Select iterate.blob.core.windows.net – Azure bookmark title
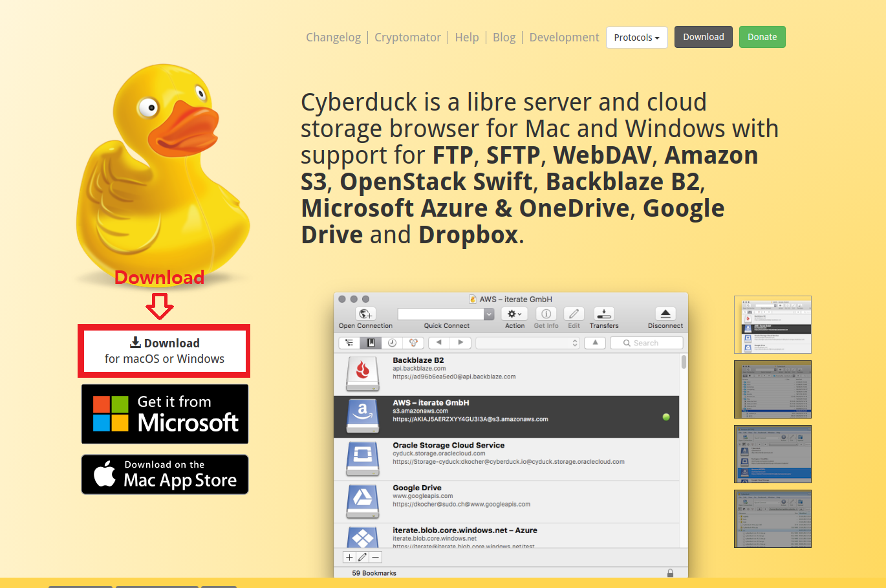 click(x=465, y=530)
